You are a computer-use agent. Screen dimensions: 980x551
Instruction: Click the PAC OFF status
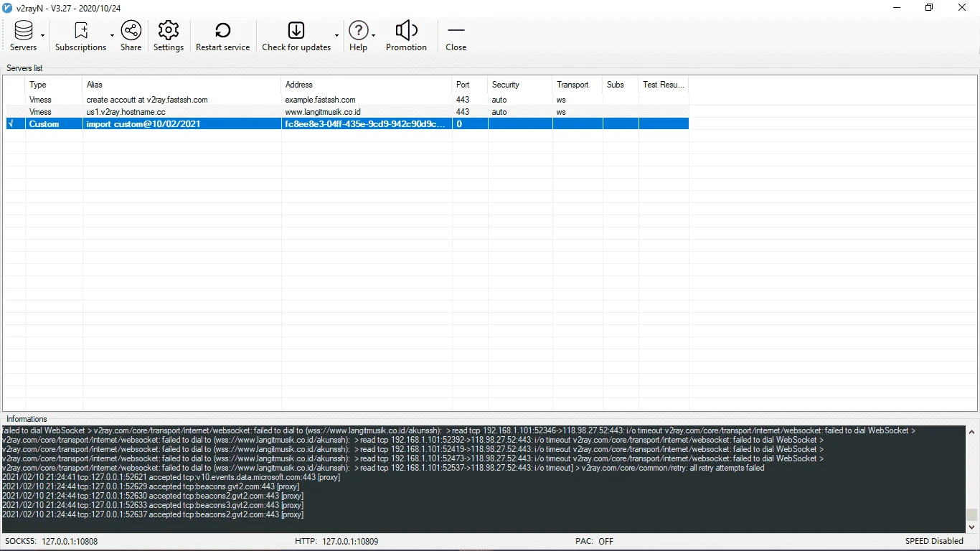click(x=595, y=542)
